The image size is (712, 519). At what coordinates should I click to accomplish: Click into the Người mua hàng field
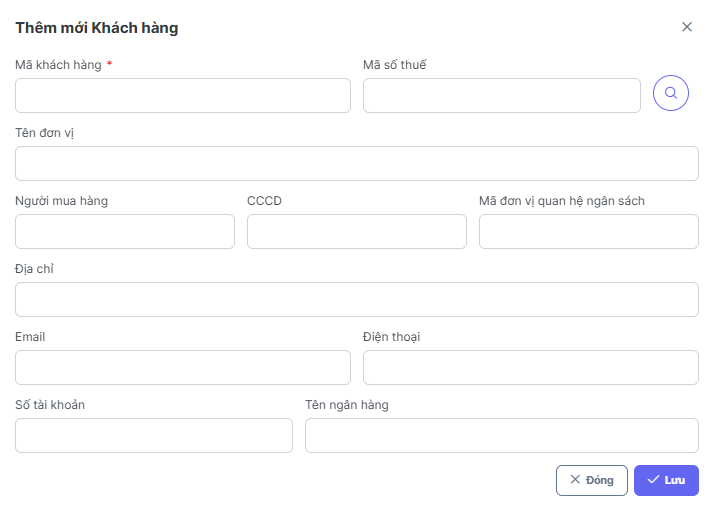tap(125, 232)
